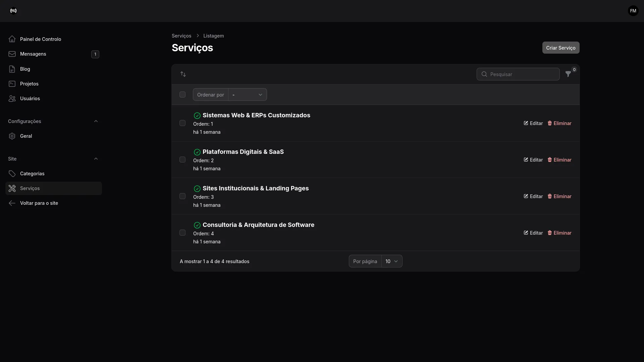Viewport: 644px width, 362px height.
Task: Open Projetos via its sidebar icon
Action: 12,83
